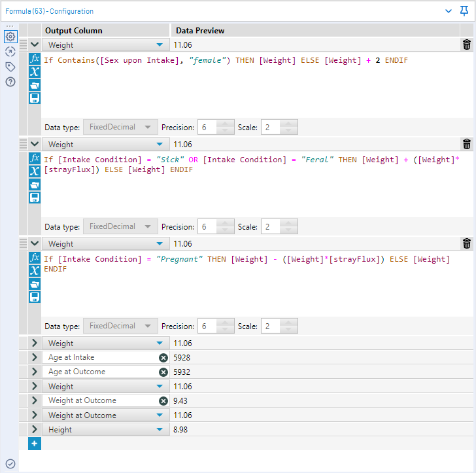This screenshot has width=476, height=473.
Task: Save the female formula expression with disk icon
Action: (x=35, y=98)
